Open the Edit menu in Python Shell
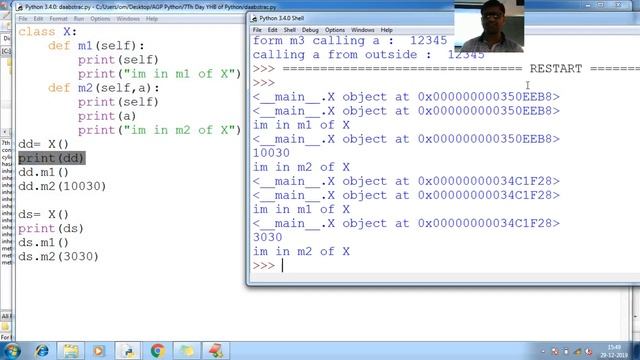This screenshot has height=360, width=640. pyautogui.click(x=272, y=30)
